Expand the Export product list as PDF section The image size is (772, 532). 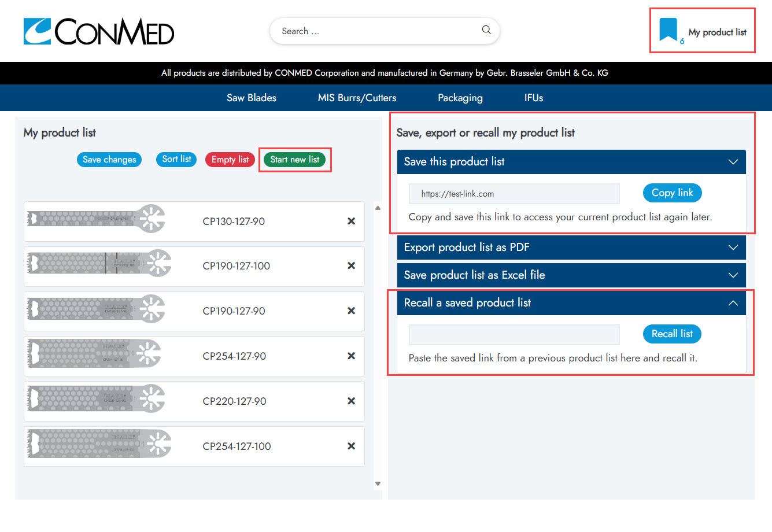point(733,247)
